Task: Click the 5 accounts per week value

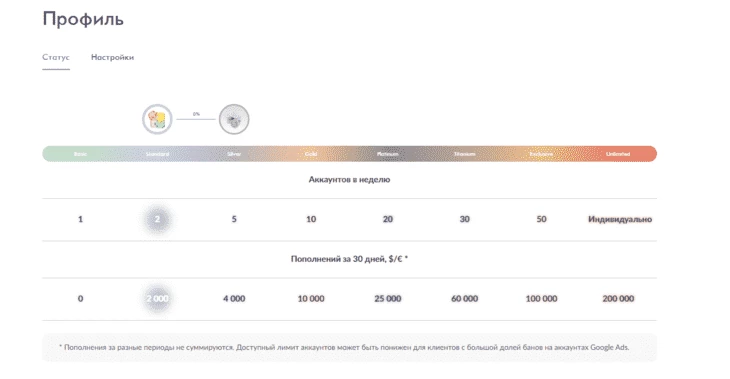Action: point(234,219)
